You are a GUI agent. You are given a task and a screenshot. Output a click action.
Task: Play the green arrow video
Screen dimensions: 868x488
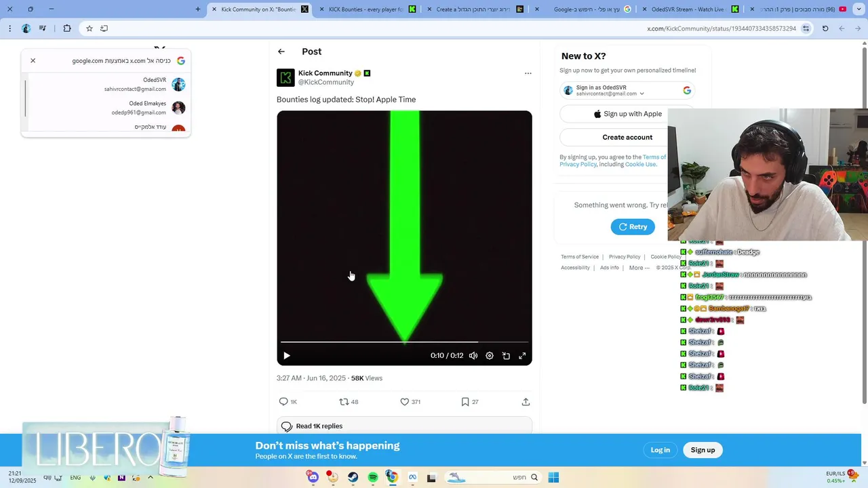point(287,356)
